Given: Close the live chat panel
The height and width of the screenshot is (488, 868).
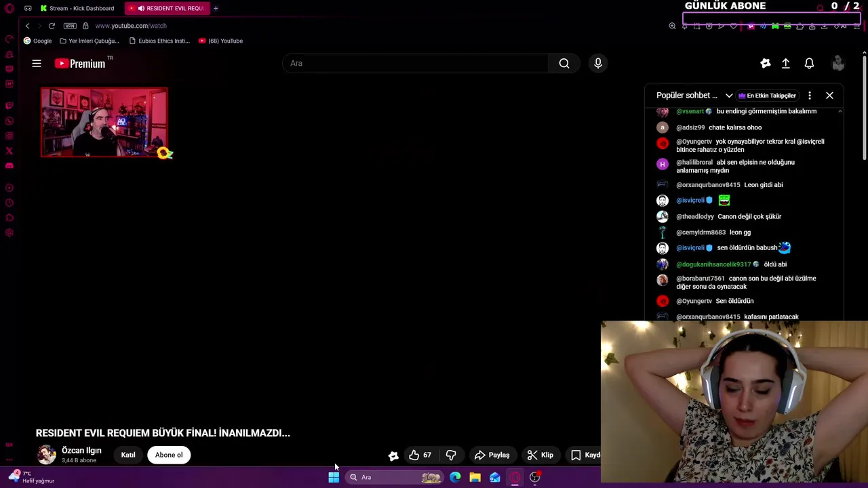Looking at the screenshot, I should [829, 96].
